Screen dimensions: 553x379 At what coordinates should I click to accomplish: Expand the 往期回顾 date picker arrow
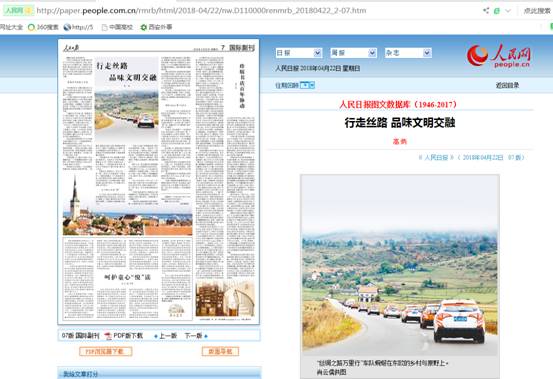coord(312,85)
